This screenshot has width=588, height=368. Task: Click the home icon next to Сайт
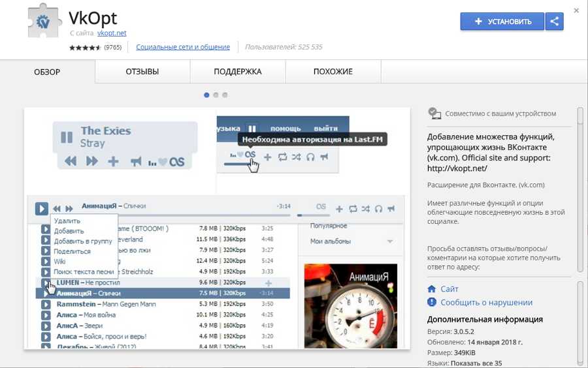pyautogui.click(x=431, y=289)
